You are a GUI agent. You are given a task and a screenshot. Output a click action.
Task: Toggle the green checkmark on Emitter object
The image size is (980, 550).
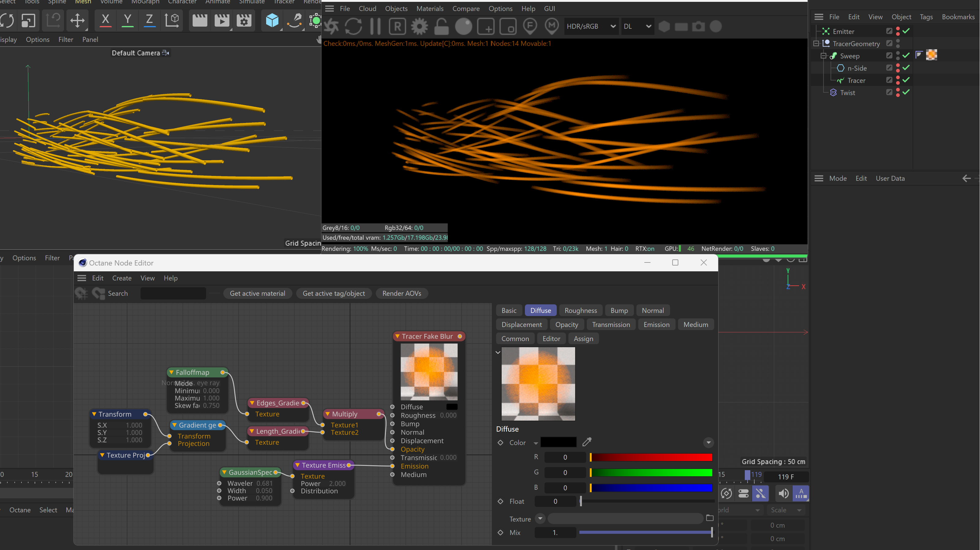tap(906, 31)
